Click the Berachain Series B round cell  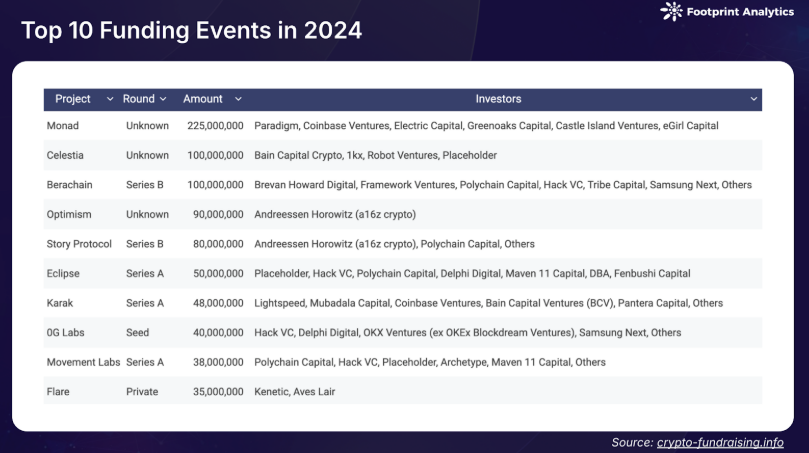(144, 185)
